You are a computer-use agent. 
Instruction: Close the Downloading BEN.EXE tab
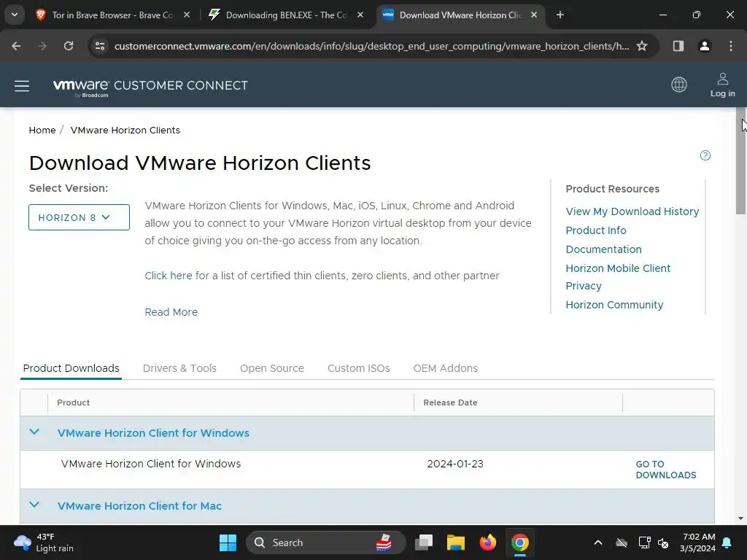[360, 15]
